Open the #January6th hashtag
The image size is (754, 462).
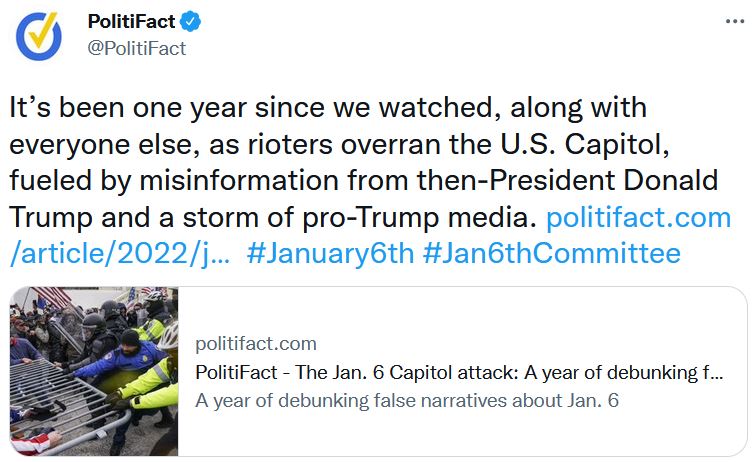329,252
